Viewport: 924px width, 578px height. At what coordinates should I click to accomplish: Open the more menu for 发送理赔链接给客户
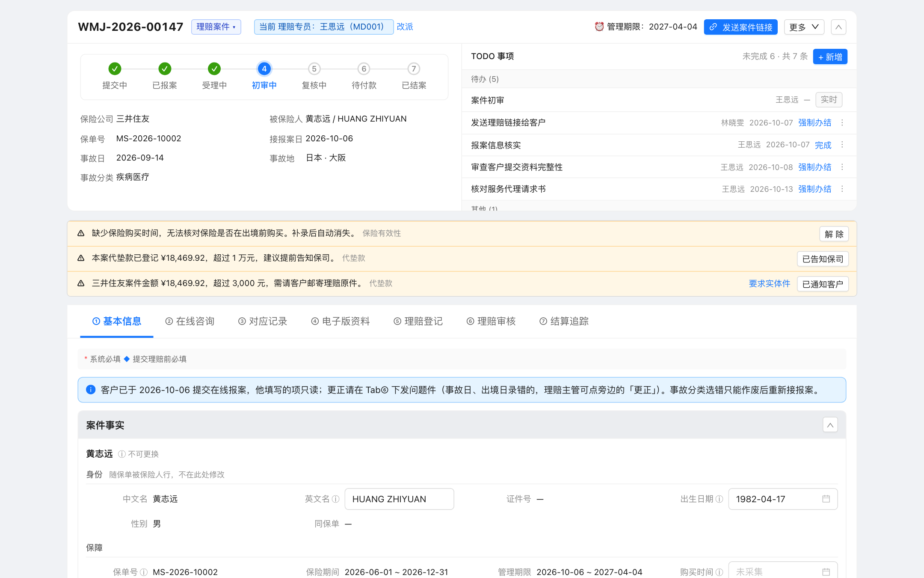click(x=842, y=123)
